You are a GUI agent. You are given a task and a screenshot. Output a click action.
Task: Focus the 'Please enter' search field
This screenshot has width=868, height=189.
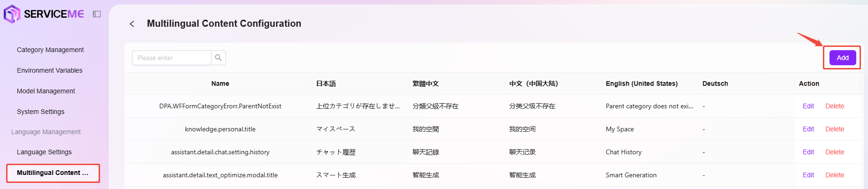point(171,58)
